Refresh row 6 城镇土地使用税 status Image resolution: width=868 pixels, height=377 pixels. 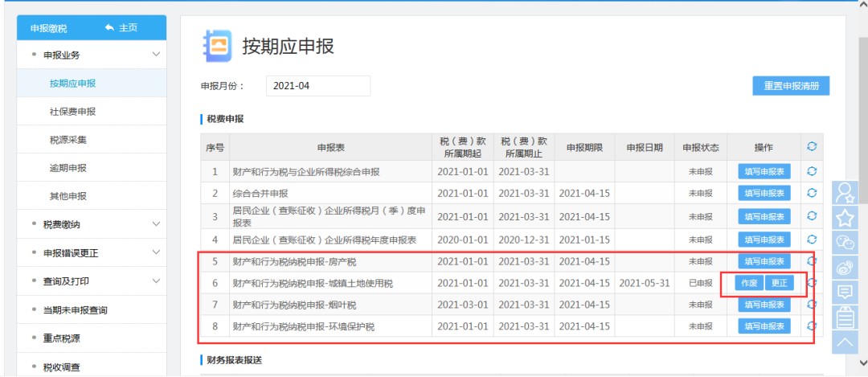[x=812, y=283]
